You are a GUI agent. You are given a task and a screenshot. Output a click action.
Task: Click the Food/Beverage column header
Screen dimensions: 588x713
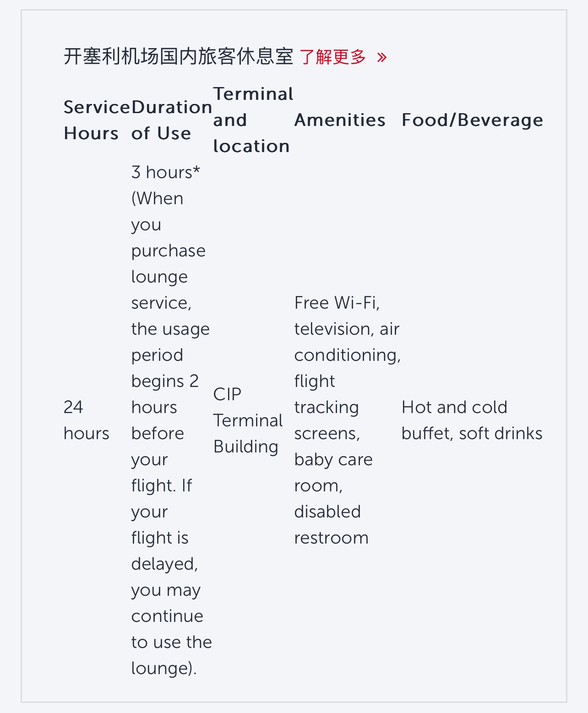pos(472,120)
